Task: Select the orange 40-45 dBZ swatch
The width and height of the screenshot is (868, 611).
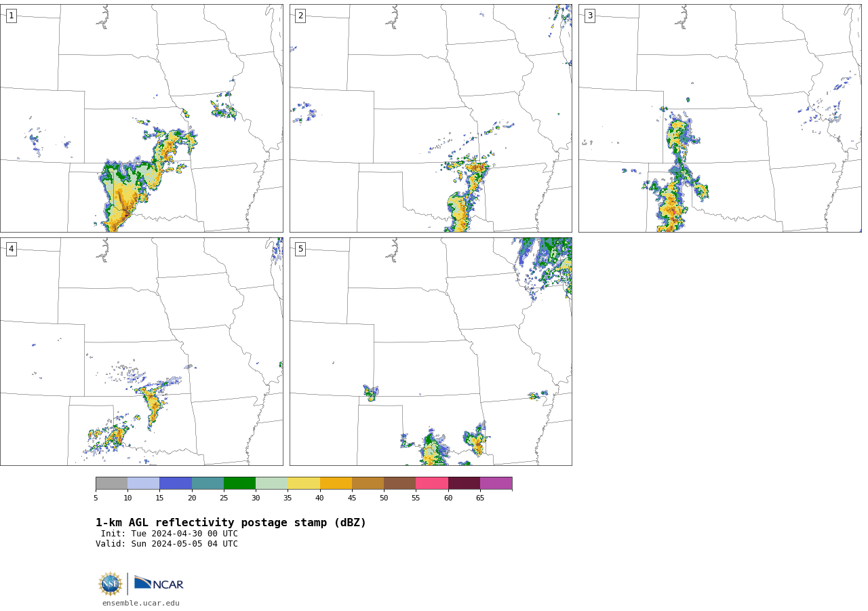Action: click(x=336, y=484)
